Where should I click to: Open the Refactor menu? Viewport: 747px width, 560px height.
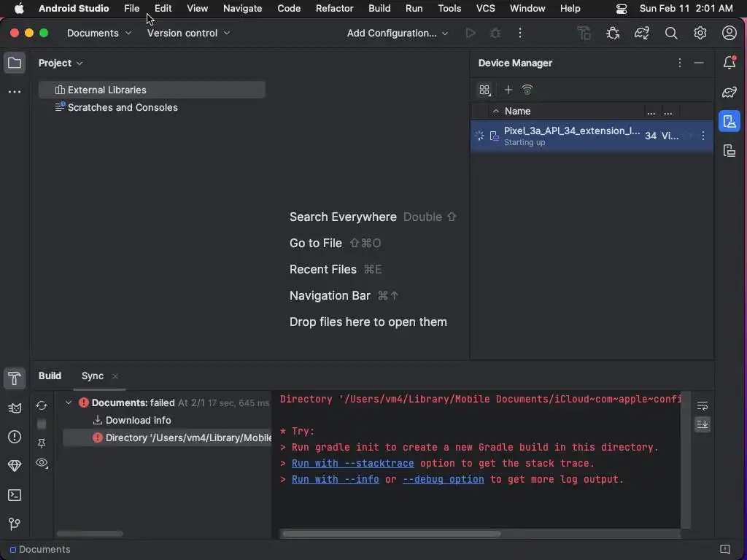tap(334, 9)
